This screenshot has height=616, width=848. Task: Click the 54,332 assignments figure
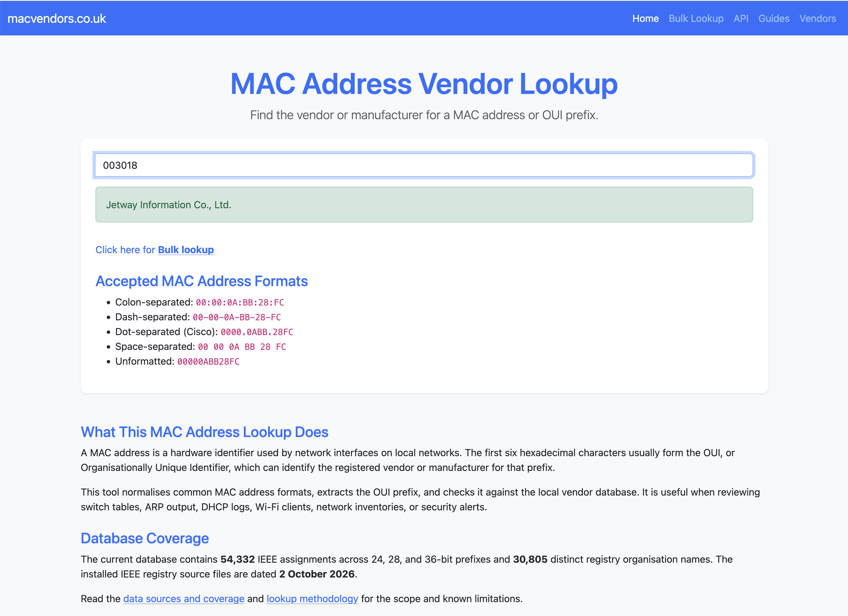pyautogui.click(x=237, y=559)
